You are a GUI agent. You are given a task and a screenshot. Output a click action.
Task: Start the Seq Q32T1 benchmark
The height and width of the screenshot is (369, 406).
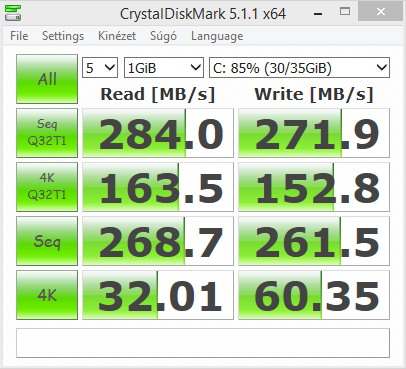point(47,133)
